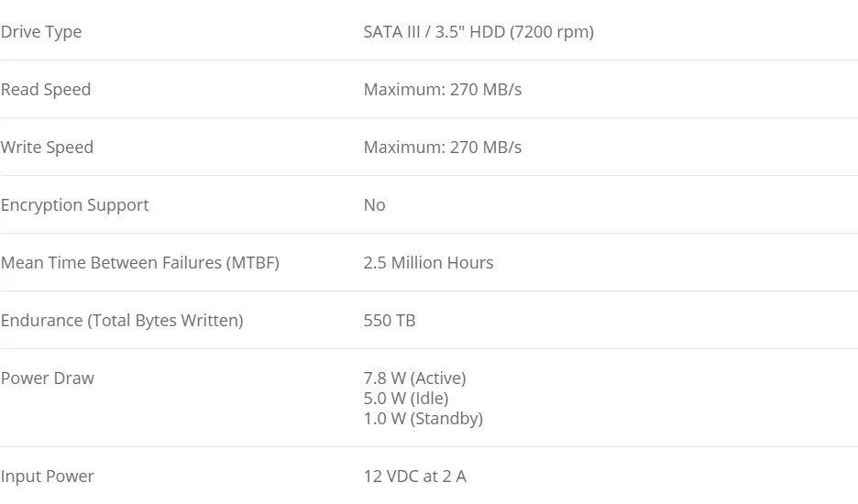This screenshot has height=504, width=858.
Task: Select the SATA III 3.5" HDD value
Action: [x=478, y=32]
